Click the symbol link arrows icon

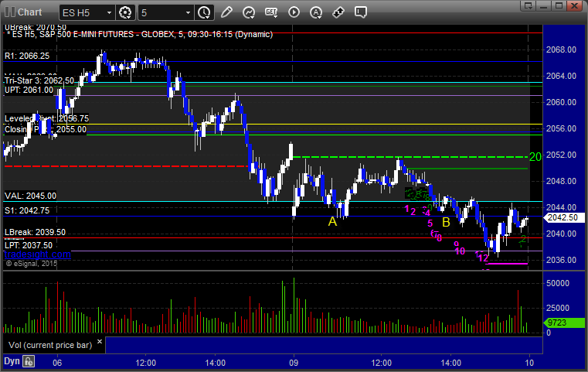338,12
